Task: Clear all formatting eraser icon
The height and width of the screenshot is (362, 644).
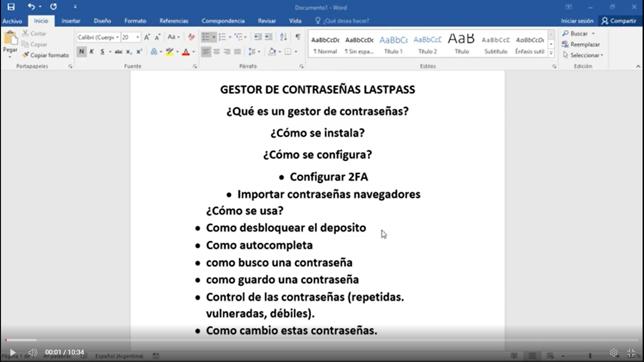Action: [x=191, y=37]
